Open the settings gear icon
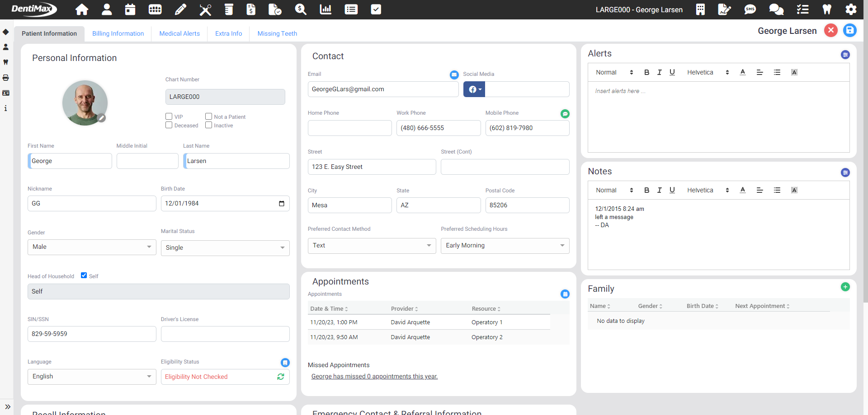 pos(852,9)
